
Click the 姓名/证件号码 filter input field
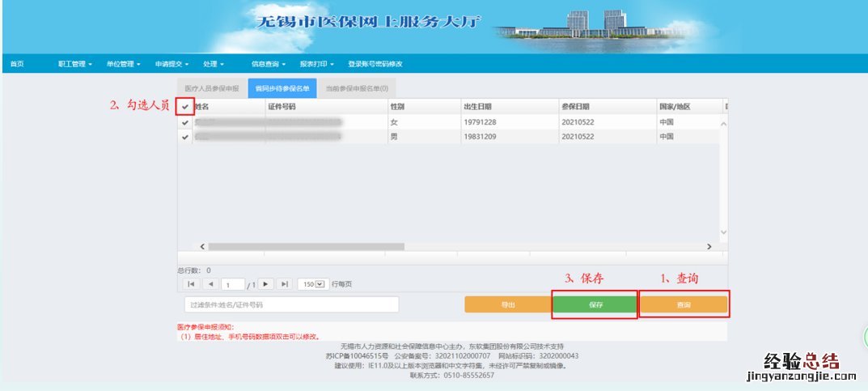click(x=291, y=304)
